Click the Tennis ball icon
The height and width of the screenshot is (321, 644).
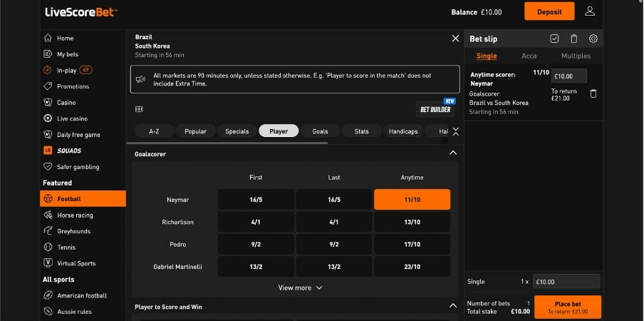pos(48,247)
